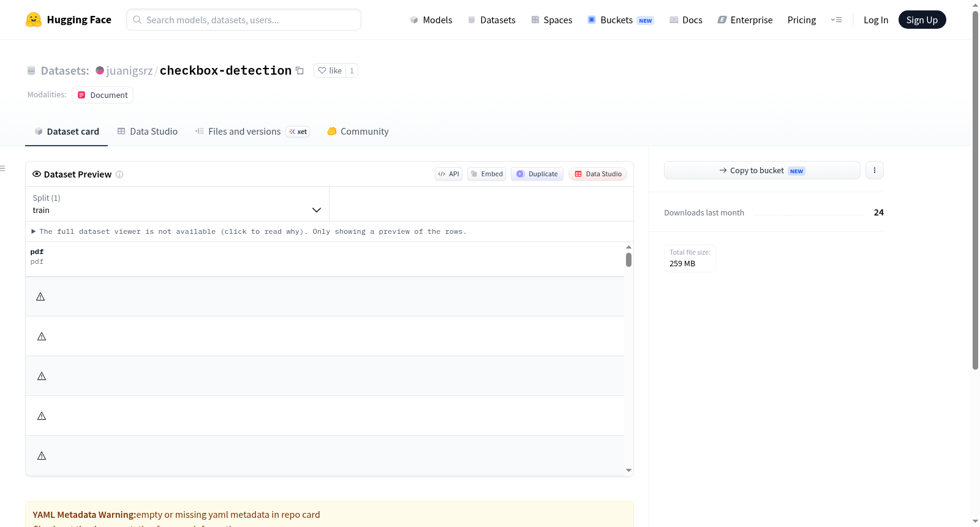Viewport: 980px width, 527px height.
Task: Open Docs in the top navigation
Action: tap(686, 20)
